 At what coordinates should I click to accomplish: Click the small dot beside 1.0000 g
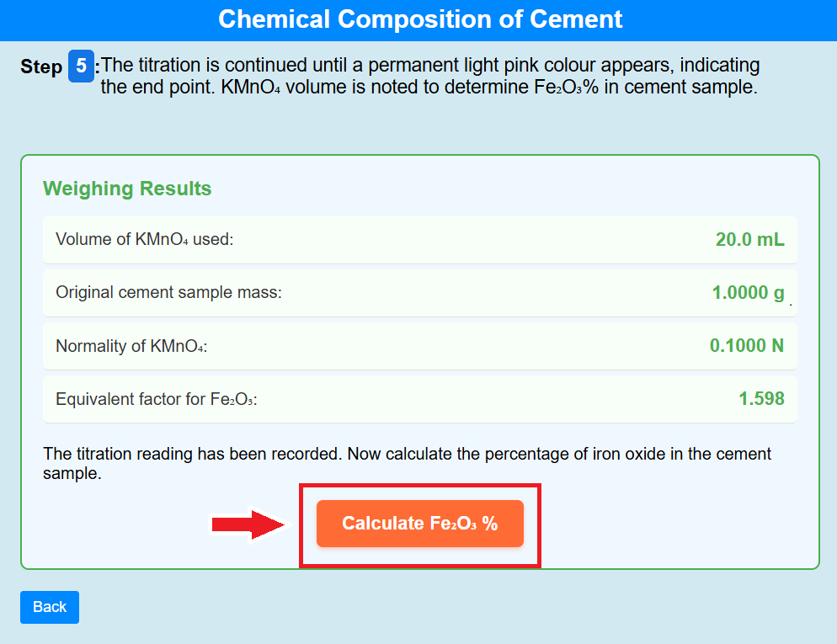click(x=791, y=303)
